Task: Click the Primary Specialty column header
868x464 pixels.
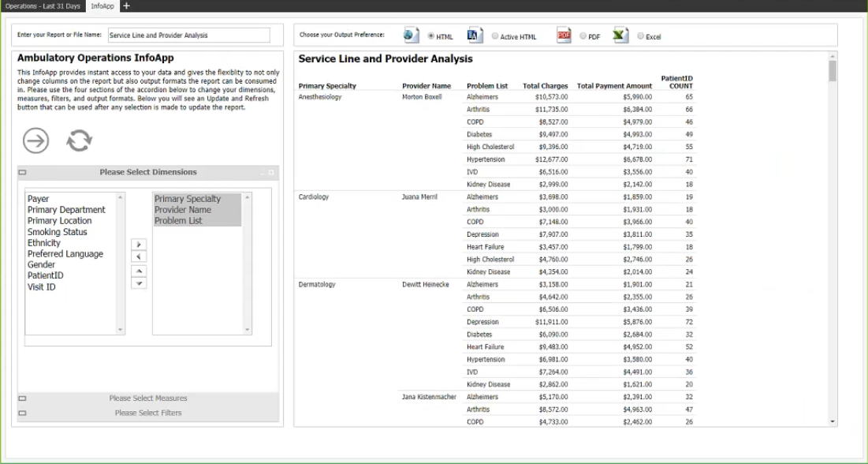Action: tap(327, 86)
